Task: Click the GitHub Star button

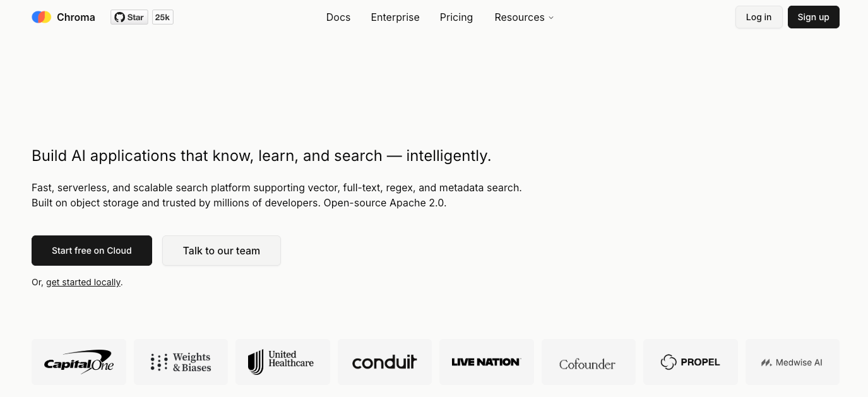Action: click(129, 17)
